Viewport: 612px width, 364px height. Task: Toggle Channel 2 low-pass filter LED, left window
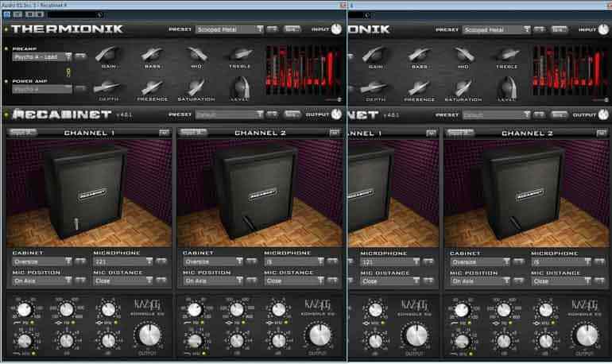pos(203,354)
